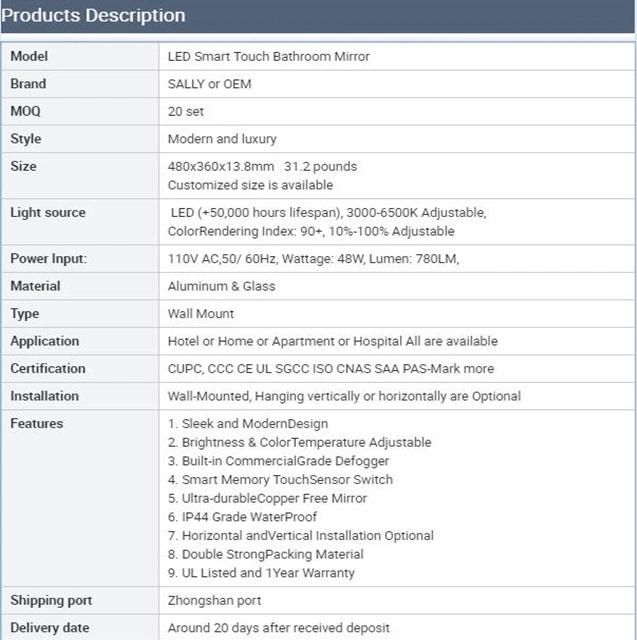
Task: Select Aluminum & Glass material value
Action: point(222,286)
